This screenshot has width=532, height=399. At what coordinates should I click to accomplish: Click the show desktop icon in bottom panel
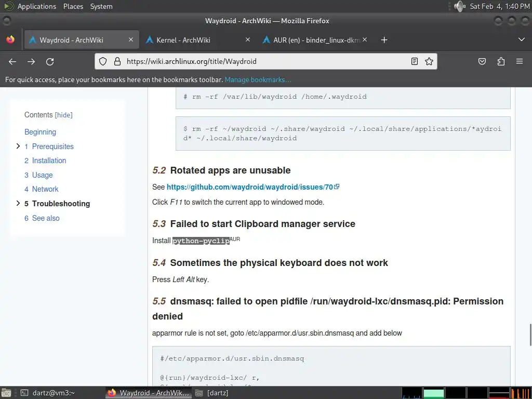point(6,393)
